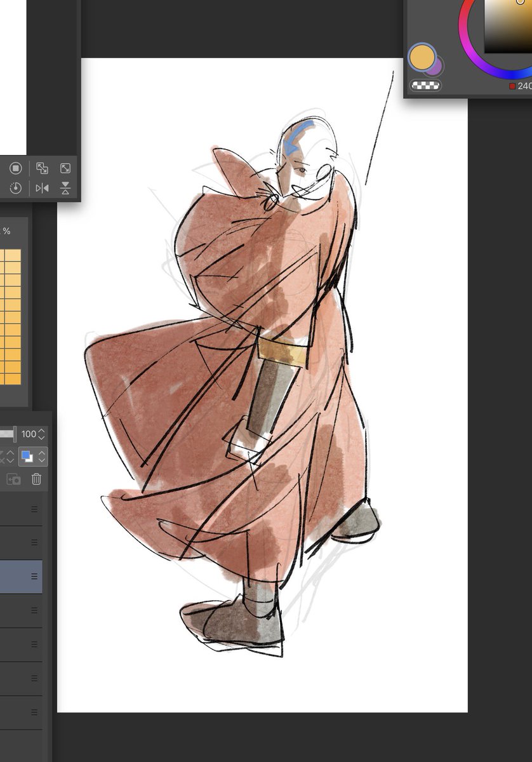
Task: Reset canvas rotation with the dial icon
Action: tap(16, 188)
